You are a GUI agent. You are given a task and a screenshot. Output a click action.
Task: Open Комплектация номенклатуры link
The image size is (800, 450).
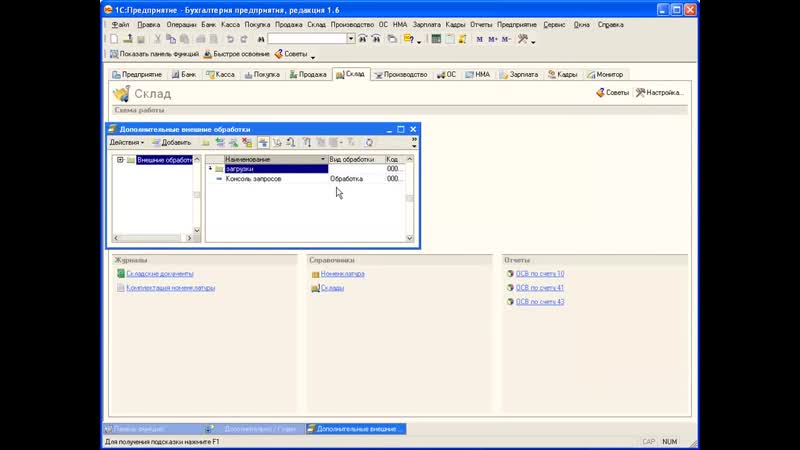170,288
